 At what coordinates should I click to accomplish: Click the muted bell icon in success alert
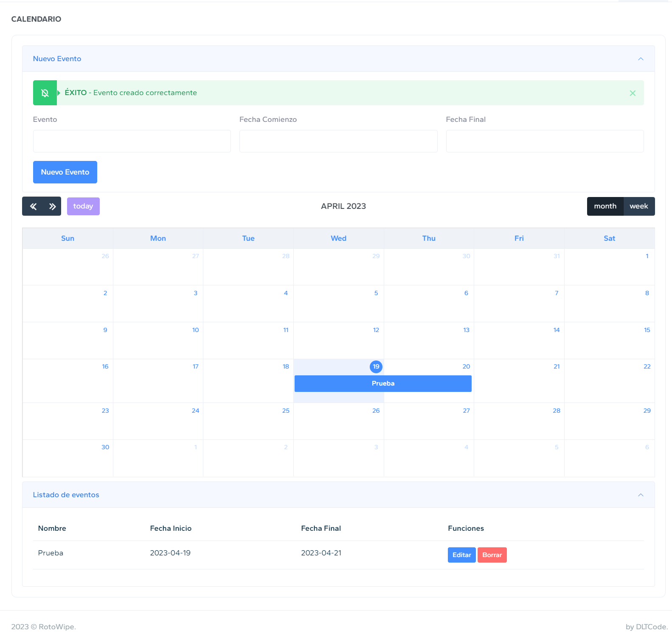[45, 93]
